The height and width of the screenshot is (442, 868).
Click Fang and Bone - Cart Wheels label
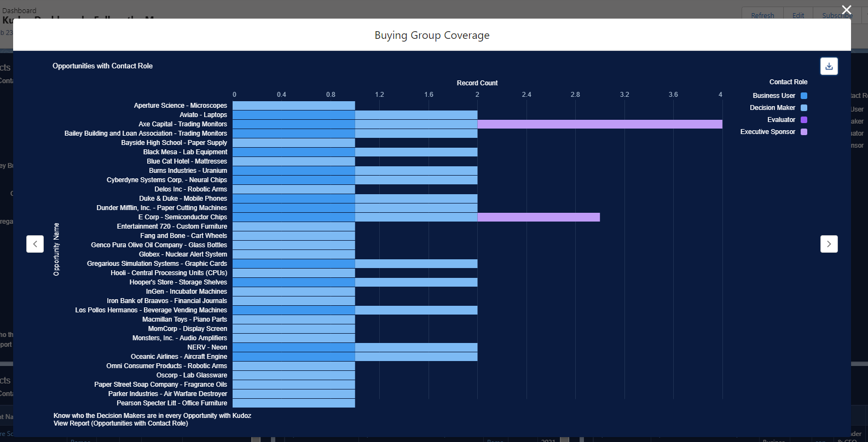click(x=183, y=236)
